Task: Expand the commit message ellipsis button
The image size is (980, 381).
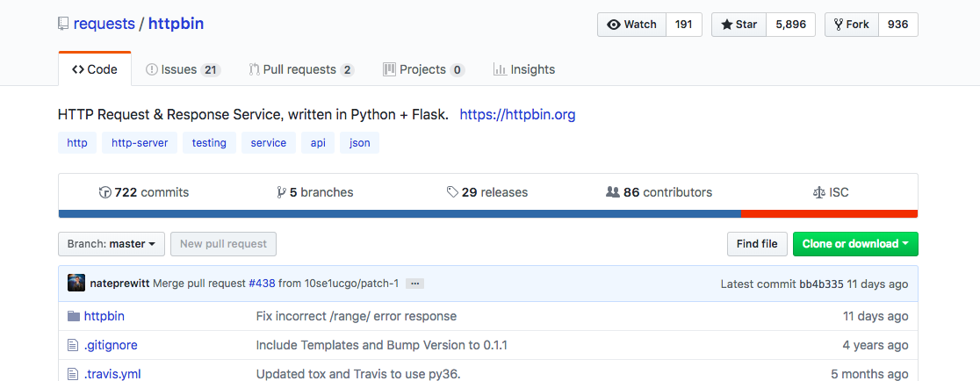Action: point(415,284)
